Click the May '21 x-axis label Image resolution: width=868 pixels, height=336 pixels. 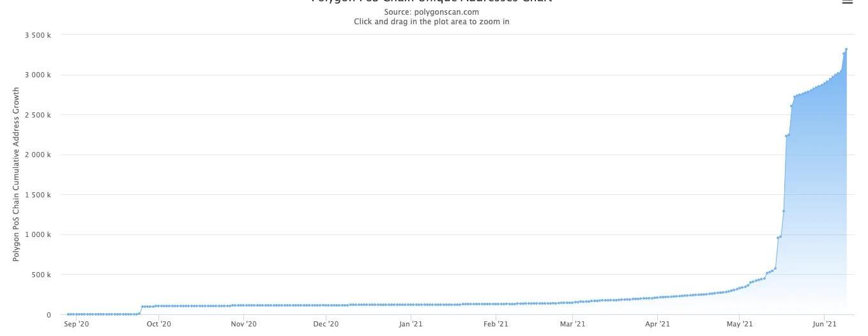pyautogui.click(x=739, y=324)
